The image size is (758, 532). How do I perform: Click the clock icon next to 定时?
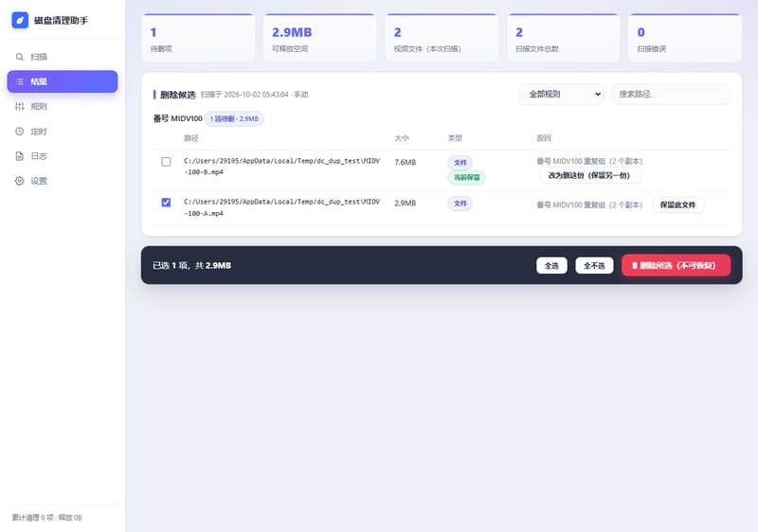[19, 132]
